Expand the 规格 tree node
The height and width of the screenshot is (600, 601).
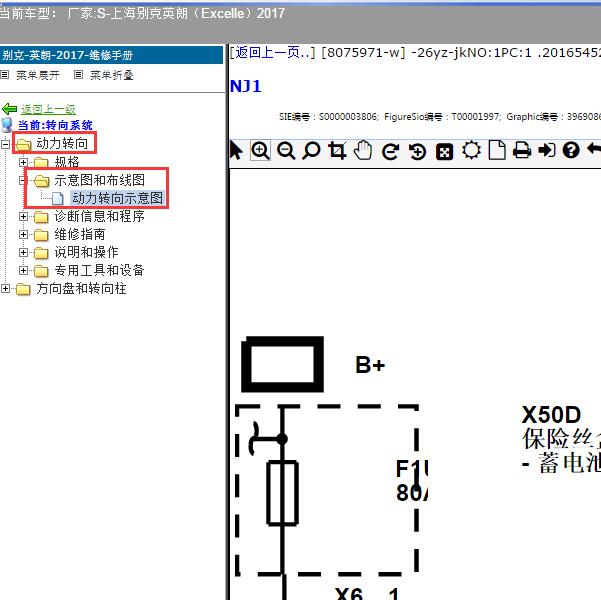coord(23,162)
